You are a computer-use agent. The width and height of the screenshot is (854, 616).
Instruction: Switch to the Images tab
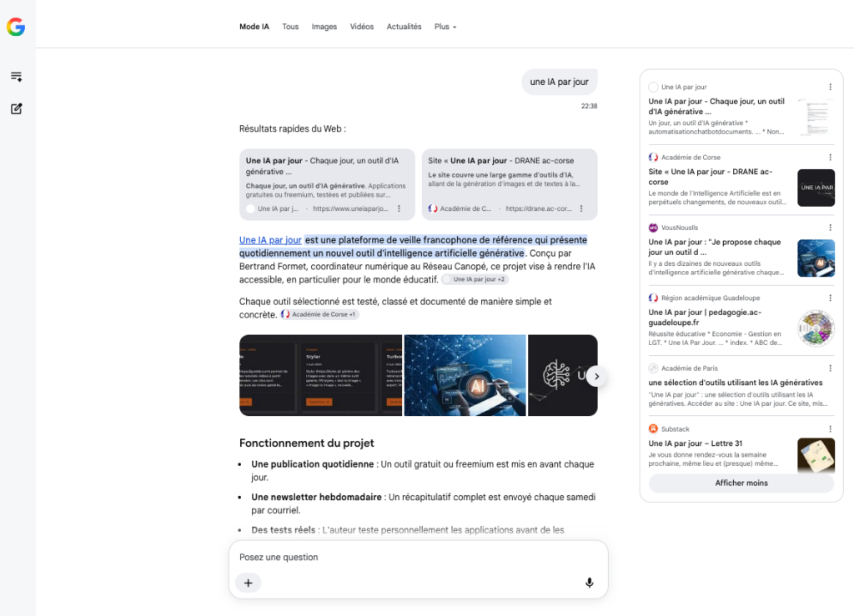click(324, 27)
